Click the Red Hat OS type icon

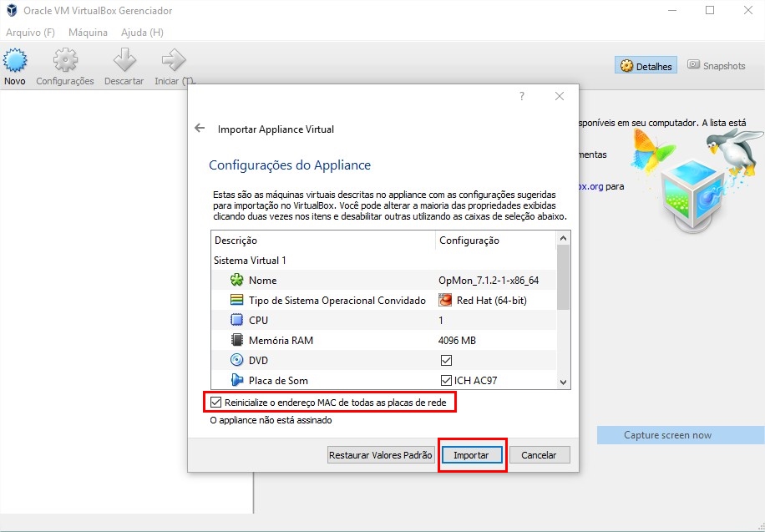[446, 301]
